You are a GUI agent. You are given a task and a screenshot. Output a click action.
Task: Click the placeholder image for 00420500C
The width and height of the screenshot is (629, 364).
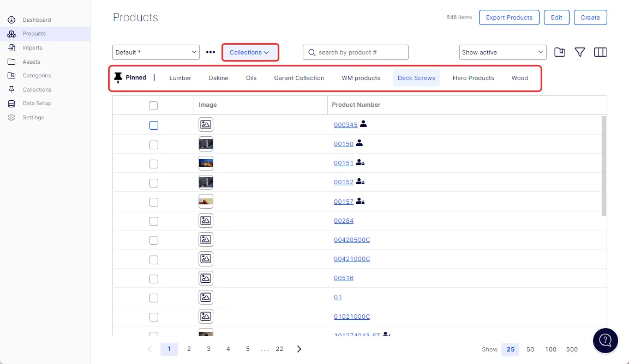click(x=206, y=240)
